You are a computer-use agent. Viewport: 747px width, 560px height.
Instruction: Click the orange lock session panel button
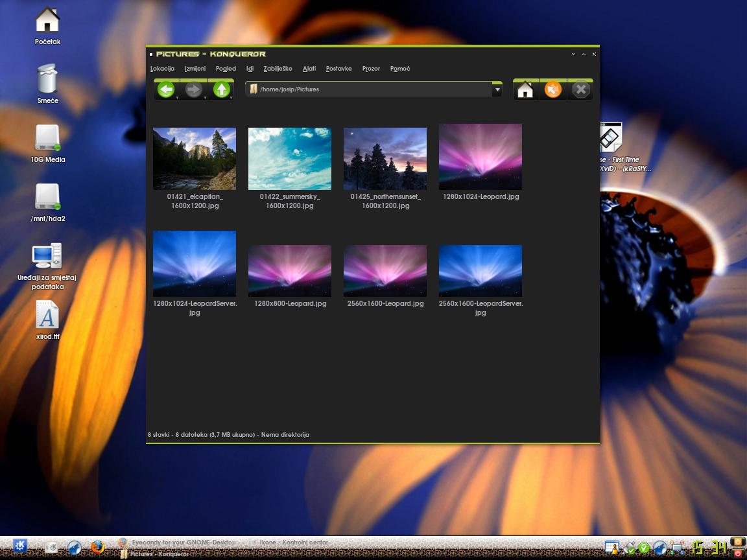pyautogui.click(x=738, y=542)
